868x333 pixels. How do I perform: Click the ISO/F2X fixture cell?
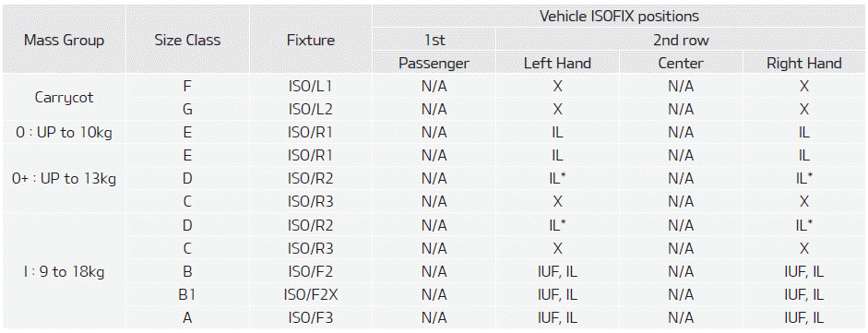click(x=311, y=295)
